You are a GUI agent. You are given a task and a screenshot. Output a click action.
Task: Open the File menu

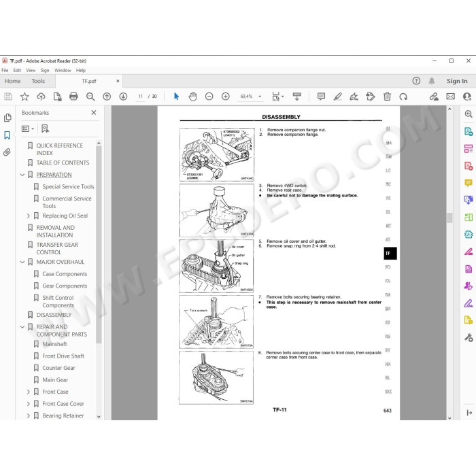(5, 71)
